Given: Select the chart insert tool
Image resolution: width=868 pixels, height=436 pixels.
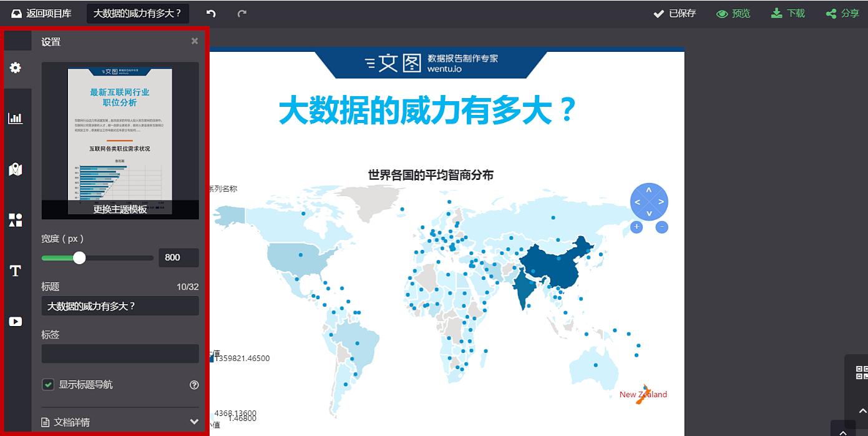Looking at the screenshot, I should click(x=16, y=118).
